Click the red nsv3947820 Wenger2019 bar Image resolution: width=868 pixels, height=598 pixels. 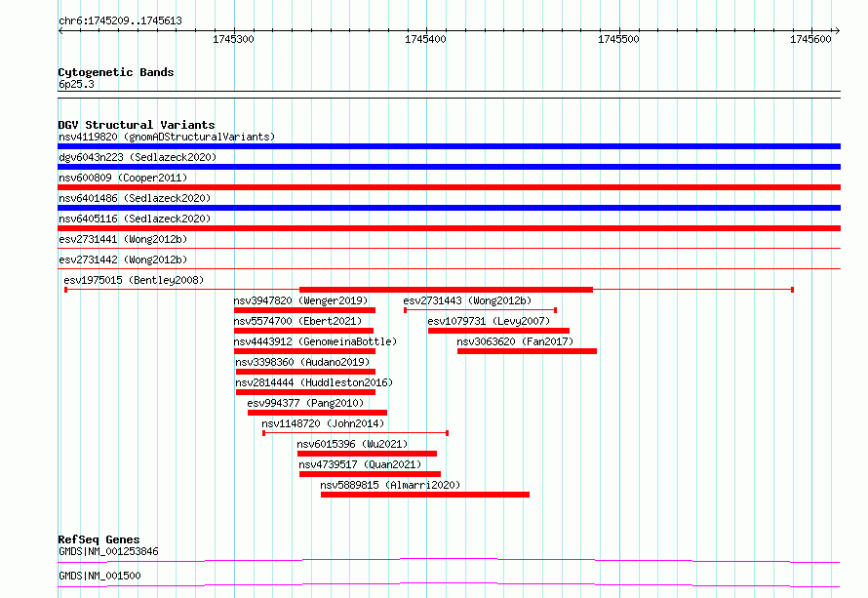click(x=305, y=310)
